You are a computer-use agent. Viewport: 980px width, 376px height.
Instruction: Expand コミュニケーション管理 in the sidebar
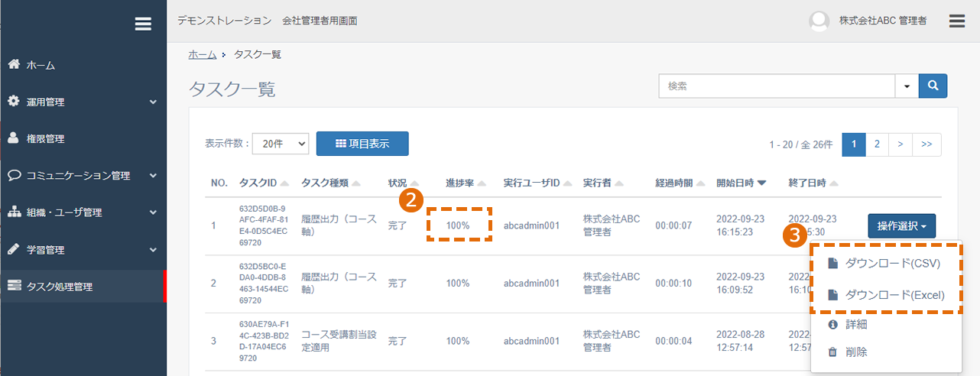(83, 176)
